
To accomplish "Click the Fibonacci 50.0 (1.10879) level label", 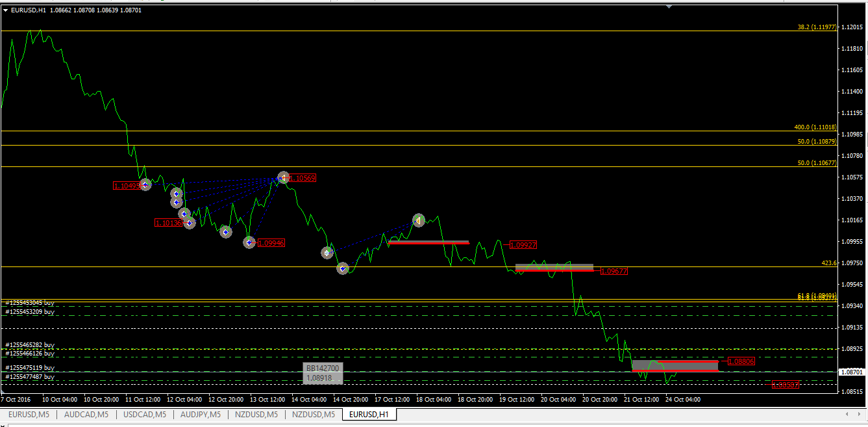I will tap(817, 142).
